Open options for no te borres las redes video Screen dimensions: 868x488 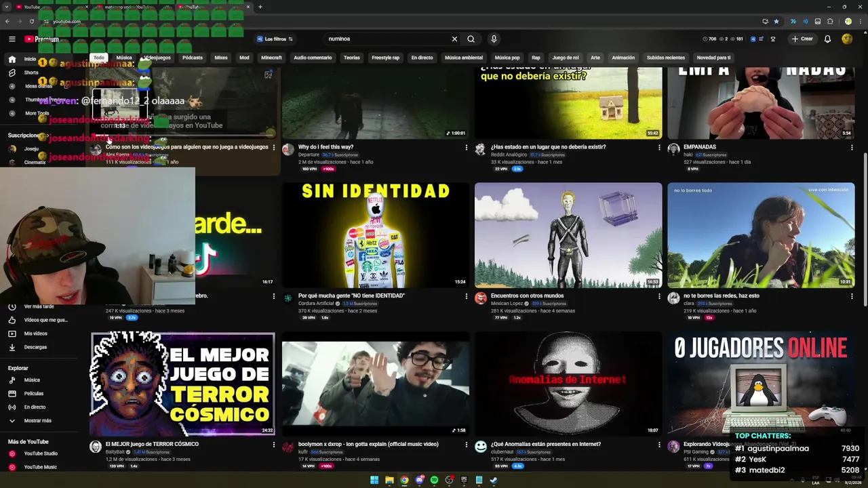852,296
